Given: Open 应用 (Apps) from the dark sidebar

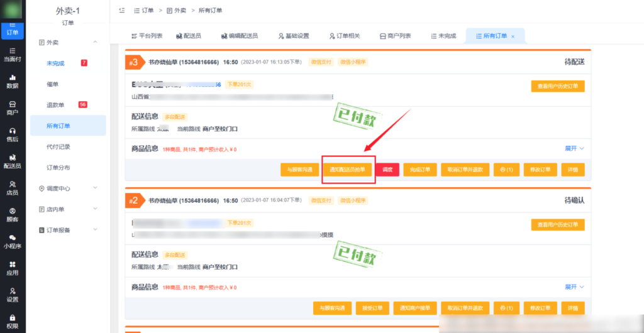Looking at the screenshot, I should (12, 268).
